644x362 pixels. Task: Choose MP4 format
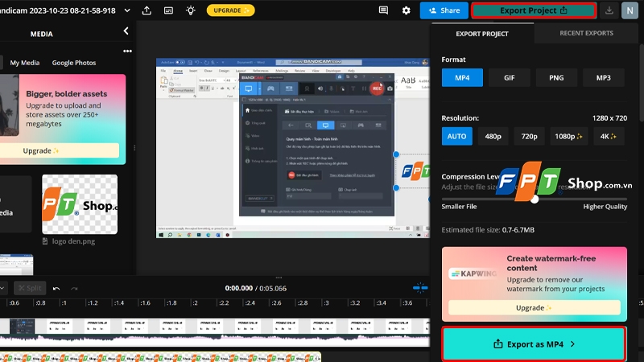tap(462, 77)
